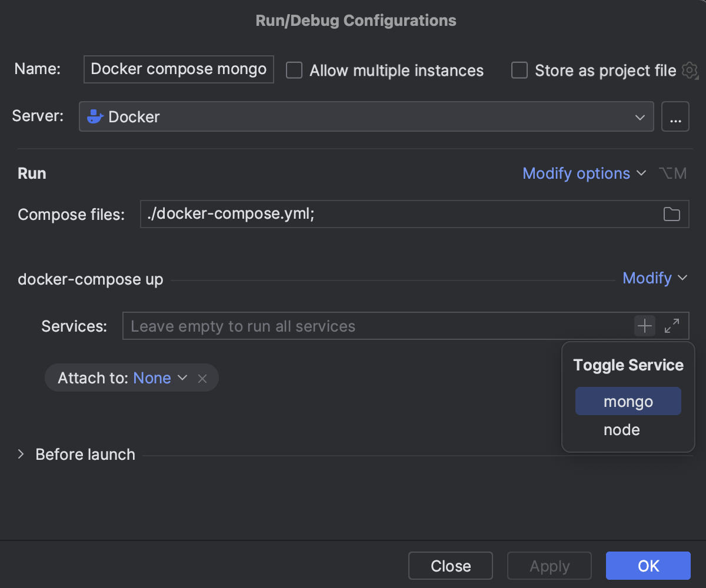Expand the Before launch section

pyautogui.click(x=21, y=455)
